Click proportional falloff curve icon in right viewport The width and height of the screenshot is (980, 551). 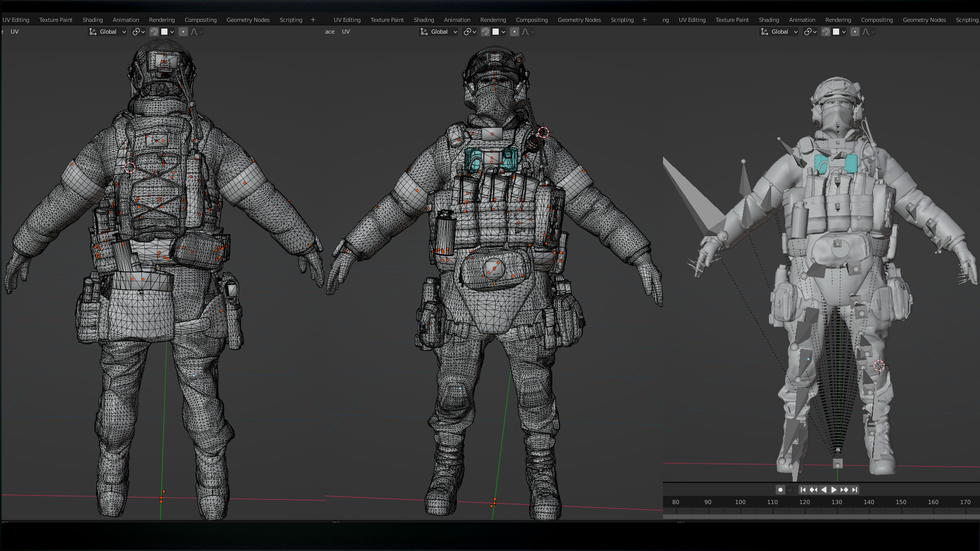(x=866, y=32)
